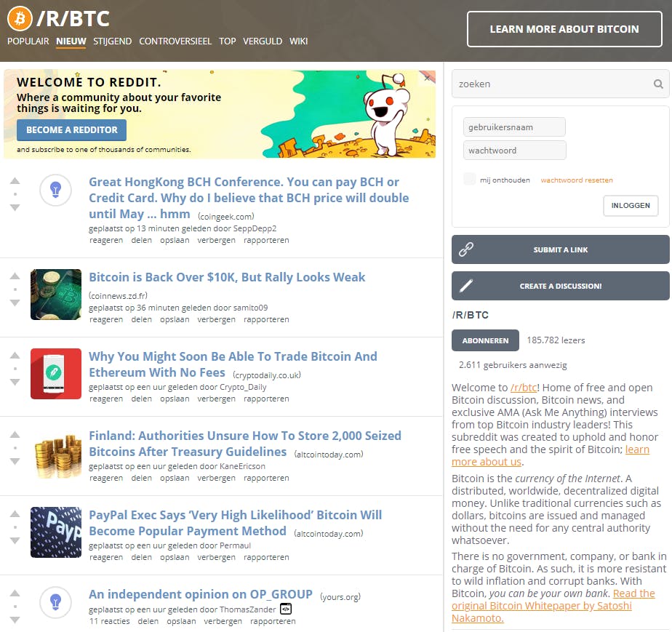Downvote the Trade Bitcoin And Ethereum post

point(15,382)
